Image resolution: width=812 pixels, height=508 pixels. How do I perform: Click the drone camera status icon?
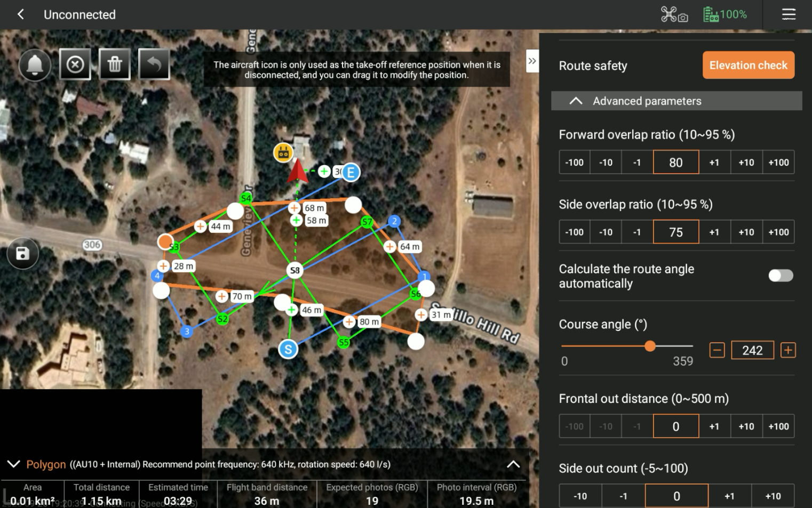(674, 14)
